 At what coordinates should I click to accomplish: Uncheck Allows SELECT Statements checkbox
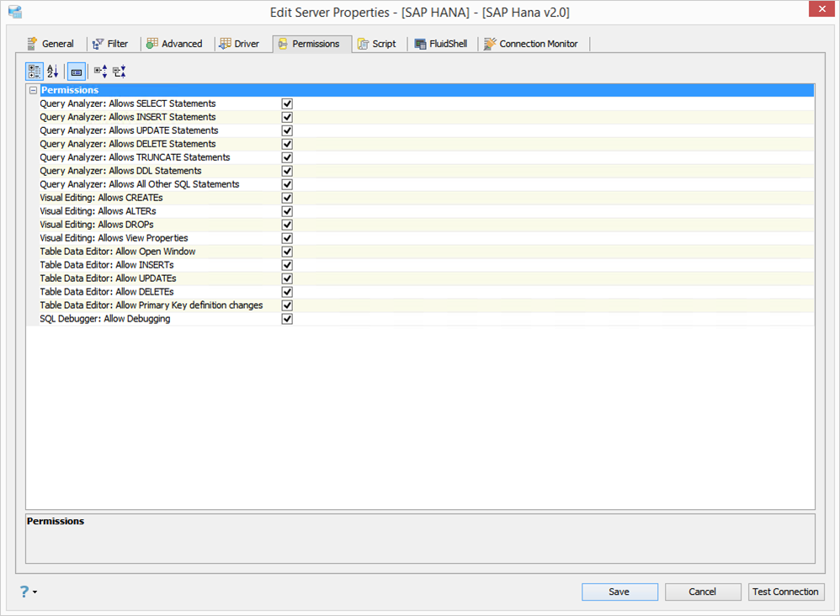[287, 104]
